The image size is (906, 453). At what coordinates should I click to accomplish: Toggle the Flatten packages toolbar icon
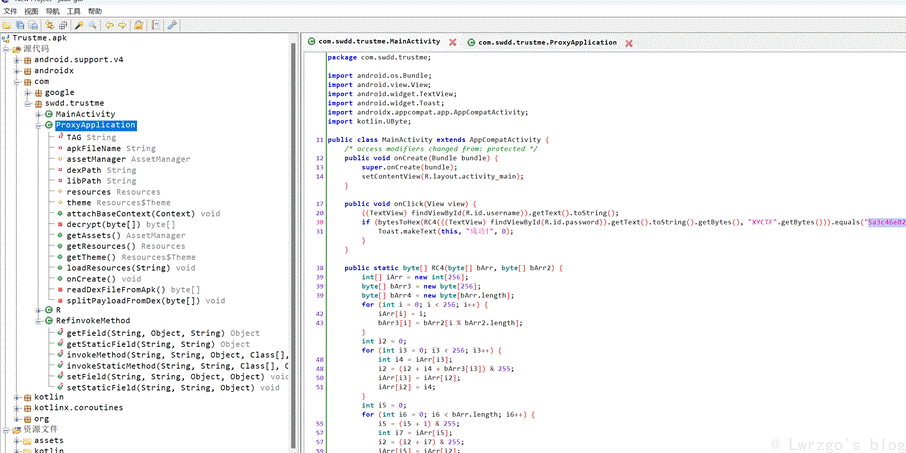pos(62,25)
